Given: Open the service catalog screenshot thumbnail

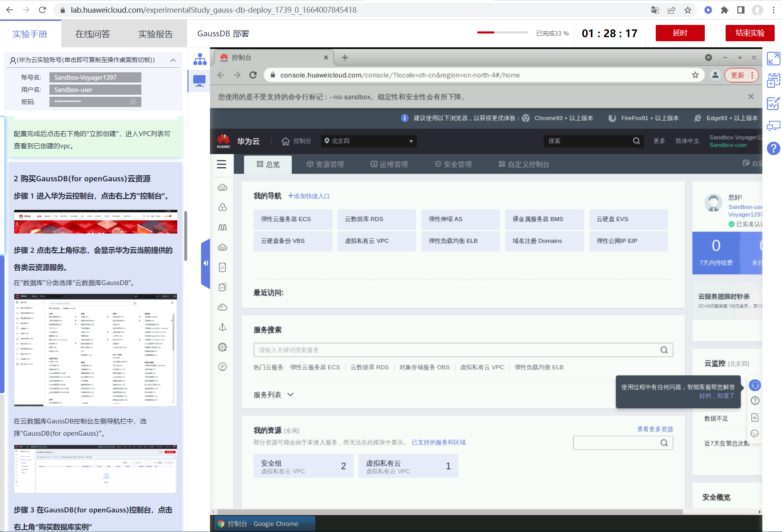Looking at the screenshot, I should coord(96,350).
